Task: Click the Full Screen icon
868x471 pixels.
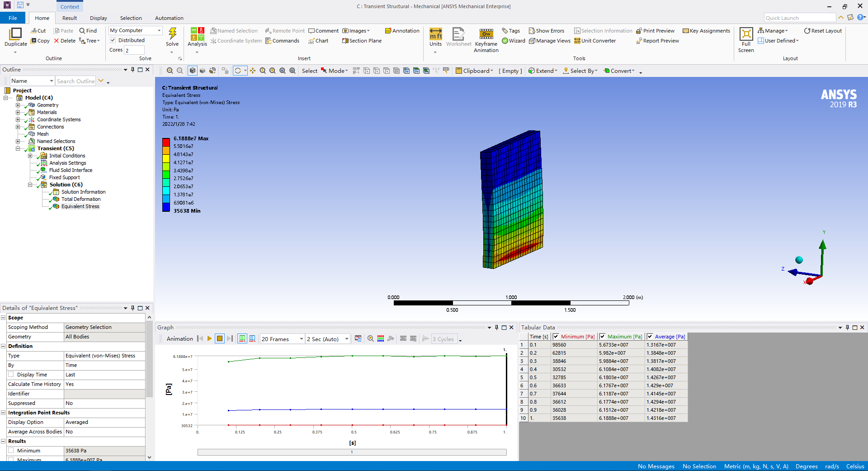Action: click(x=746, y=34)
